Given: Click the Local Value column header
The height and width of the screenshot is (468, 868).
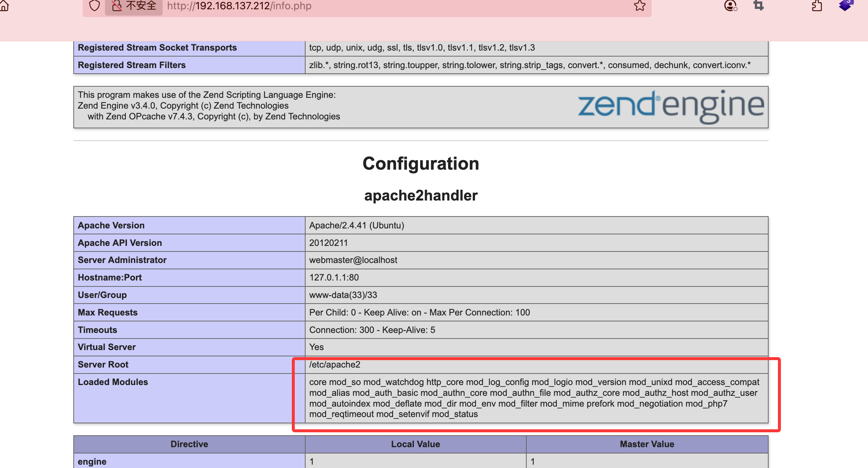Looking at the screenshot, I should (416, 444).
